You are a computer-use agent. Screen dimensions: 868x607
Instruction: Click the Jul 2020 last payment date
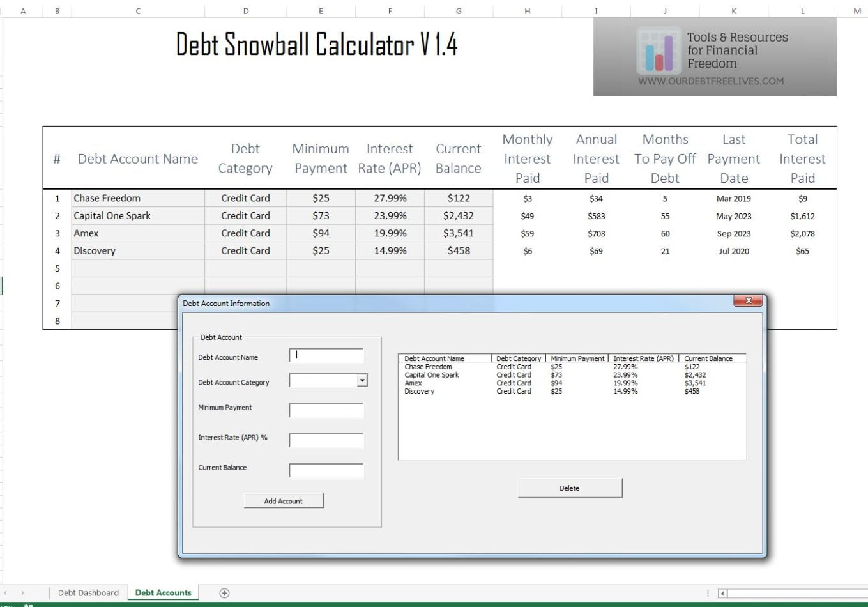tap(734, 251)
